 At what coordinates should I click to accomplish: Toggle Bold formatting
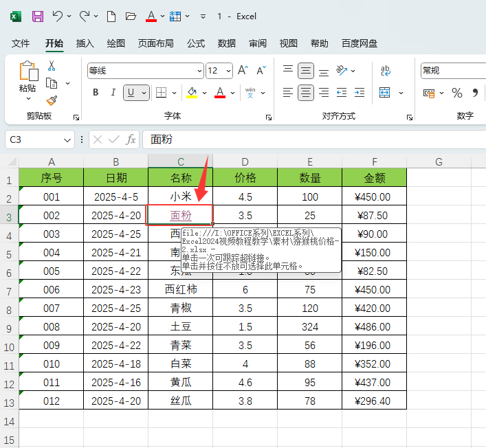coord(96,92)
